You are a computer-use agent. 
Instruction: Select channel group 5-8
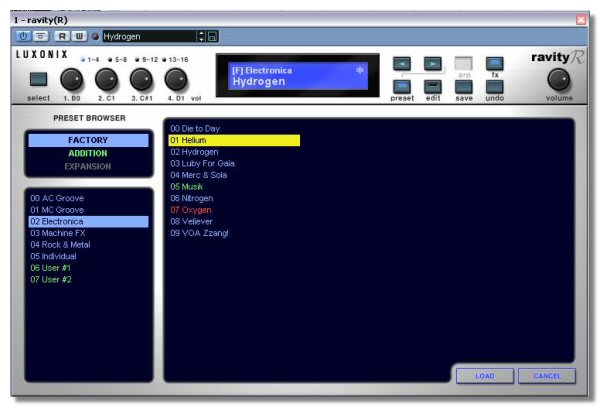(x=117, y=60)
